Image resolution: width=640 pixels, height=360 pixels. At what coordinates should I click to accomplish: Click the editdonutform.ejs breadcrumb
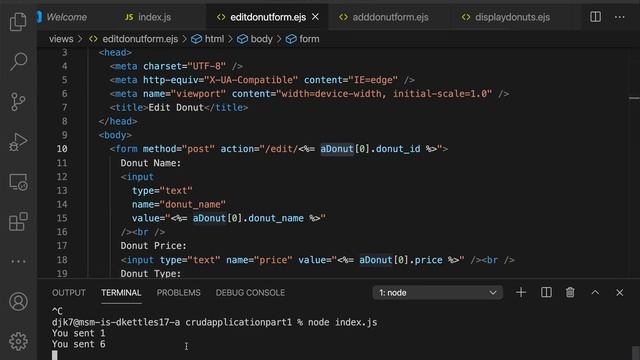coord(140,39)
